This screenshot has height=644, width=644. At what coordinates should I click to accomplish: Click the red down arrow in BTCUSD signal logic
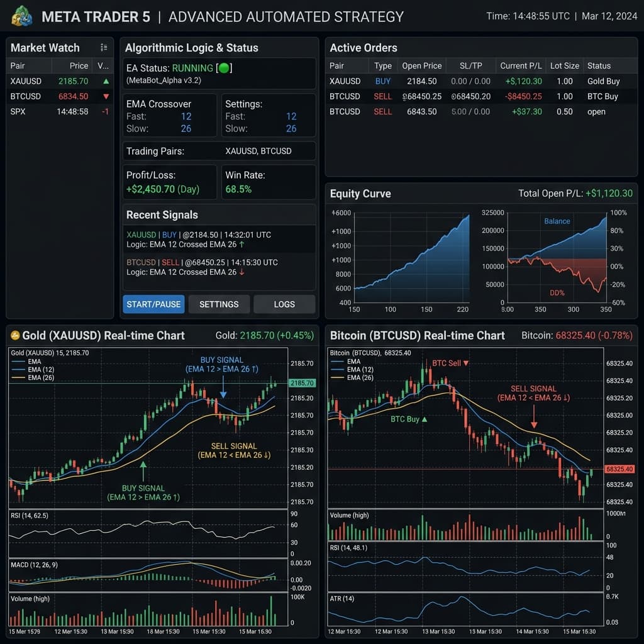[x=242, y=272]
